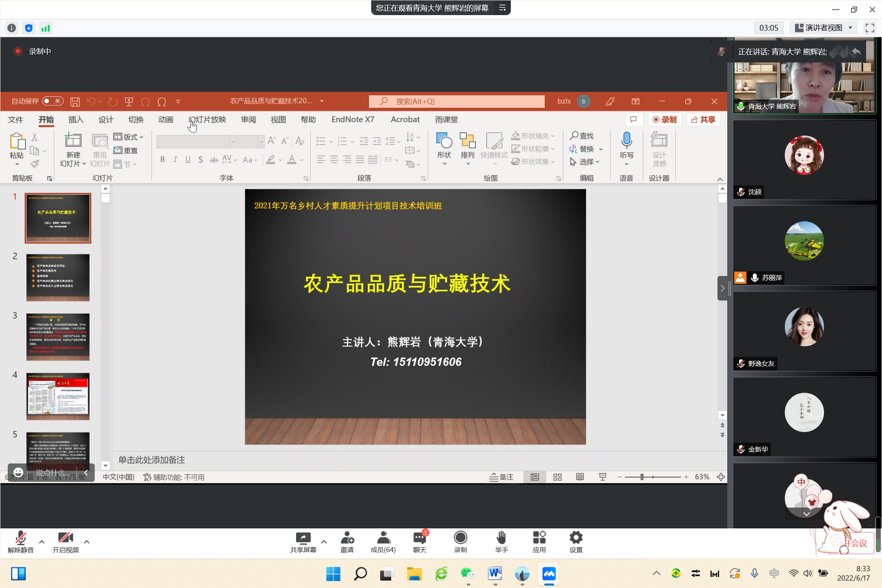Viewport: 882px width, 588px height.
Task: Open the font size combo box
Action: tap(251, 141)
